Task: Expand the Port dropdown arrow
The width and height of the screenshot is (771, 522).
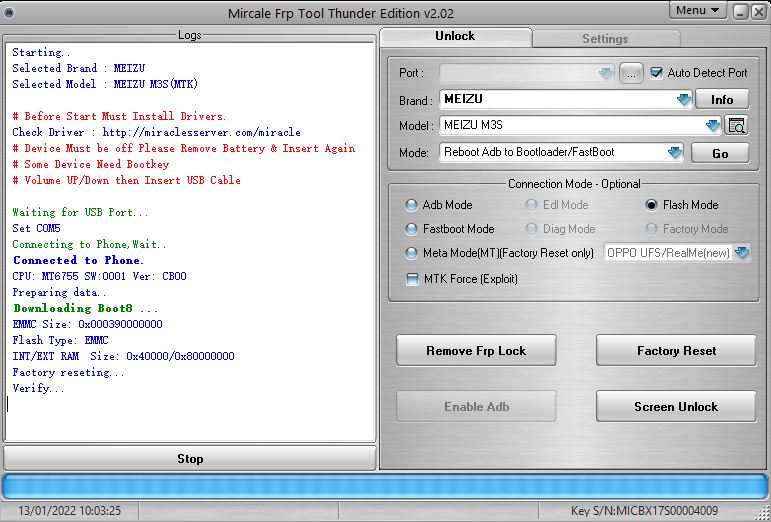Action: 606,73
